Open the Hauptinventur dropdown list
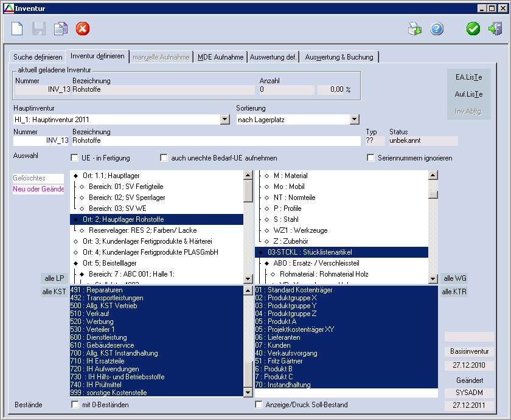 [224, 120]
